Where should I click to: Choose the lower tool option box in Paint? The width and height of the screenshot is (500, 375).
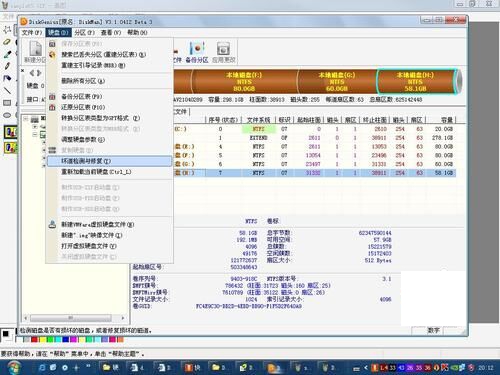tap(10, 147)
